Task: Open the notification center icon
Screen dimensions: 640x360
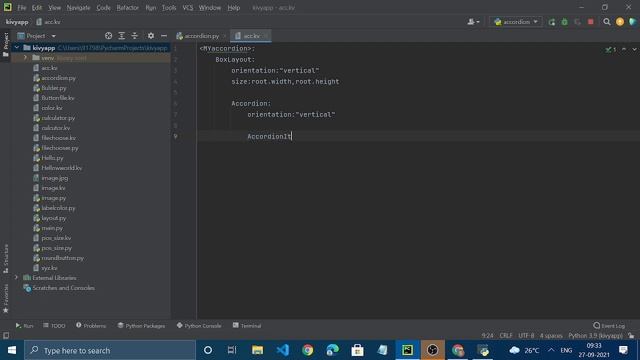Action: click(623, 350)
